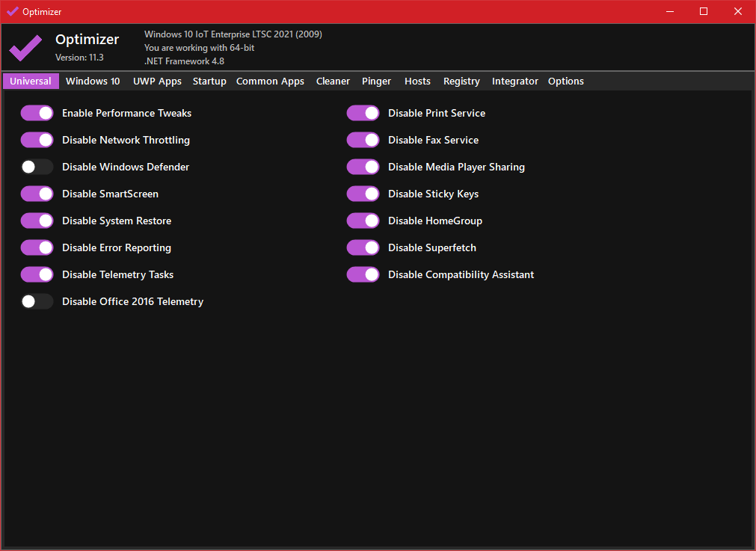This screenshot has height=551, width=756.
Task: Switch to the UWP Apps tab
Action: 157,81
